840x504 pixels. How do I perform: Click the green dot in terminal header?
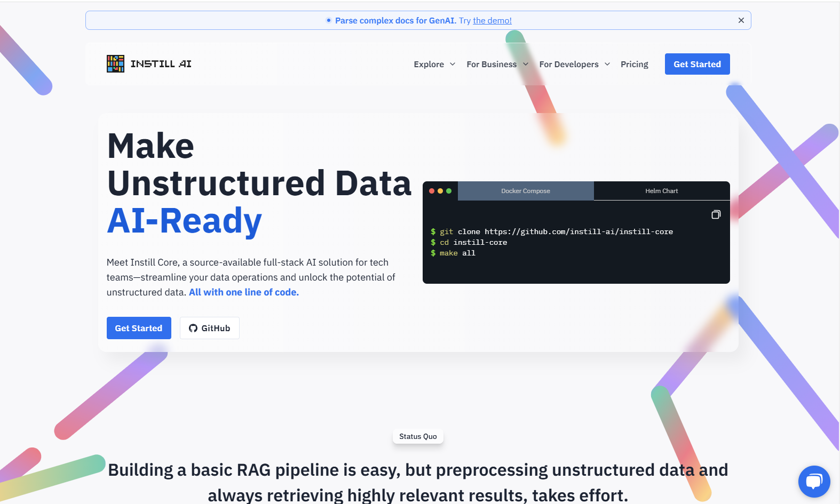click(449, 191)
